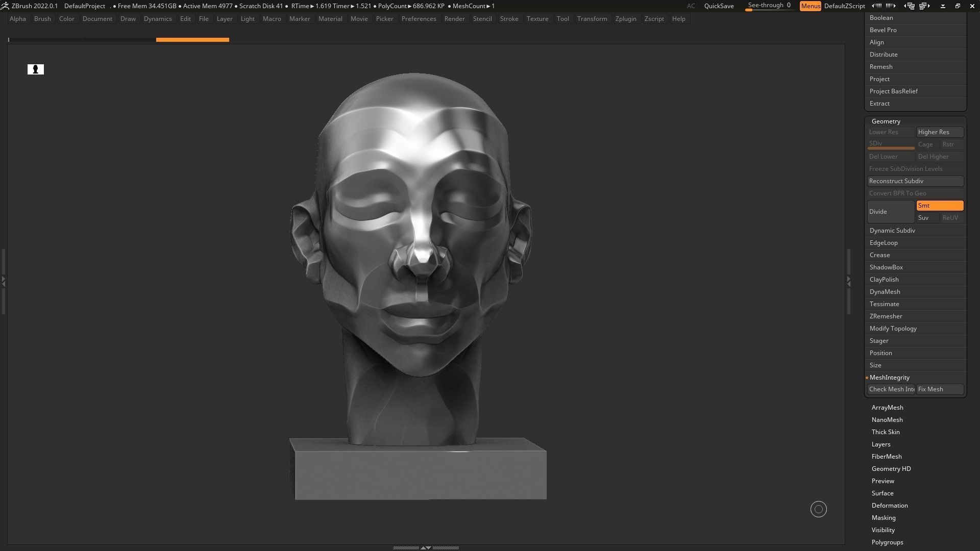Click the left tray divider arrow
The height and width of the screenshot is (551, 980).
coord(3,281)
